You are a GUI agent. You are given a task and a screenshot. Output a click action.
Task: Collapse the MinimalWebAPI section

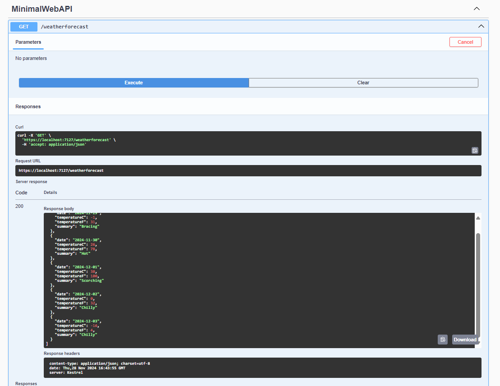(477, 9)
